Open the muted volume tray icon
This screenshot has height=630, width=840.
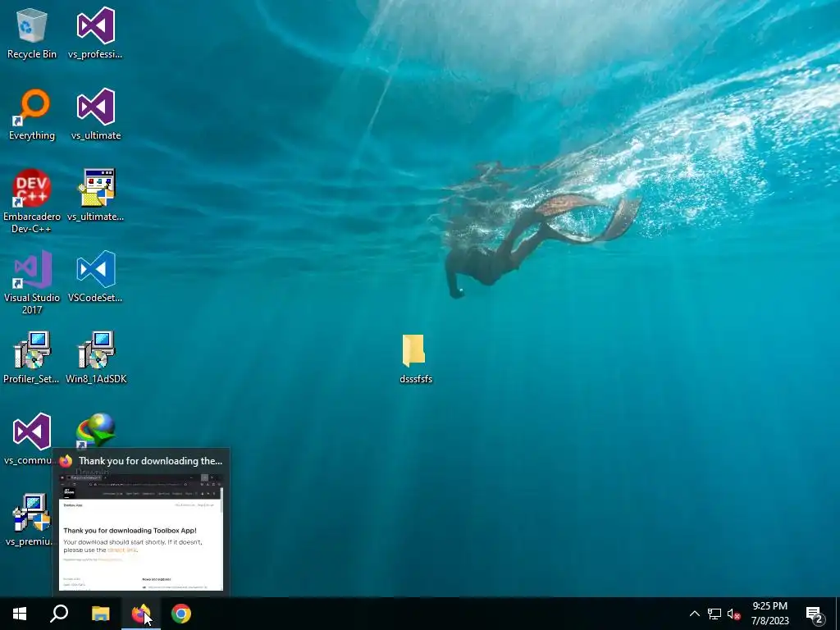(733, 614)
